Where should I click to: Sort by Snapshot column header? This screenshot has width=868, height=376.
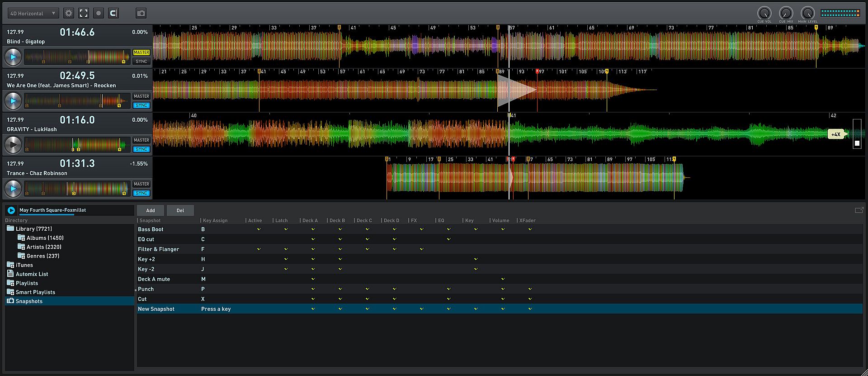point(150,220)
